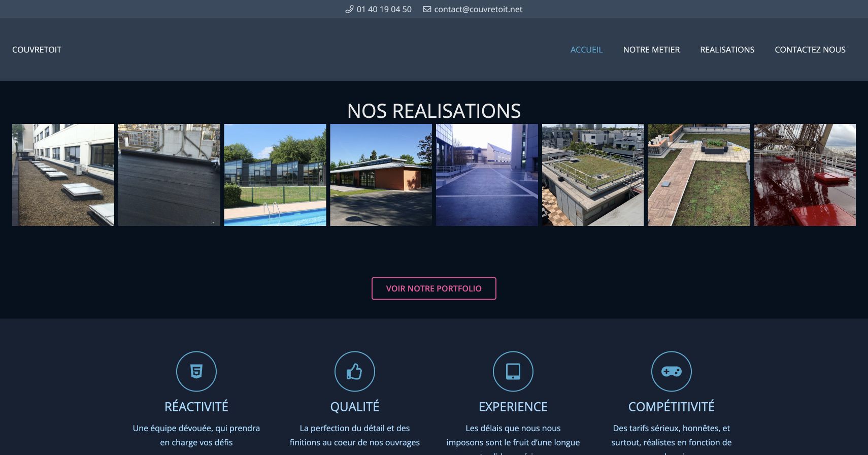Click text 'Des tarifs sérieux, honnêtes, et'

tap(672, 428)
